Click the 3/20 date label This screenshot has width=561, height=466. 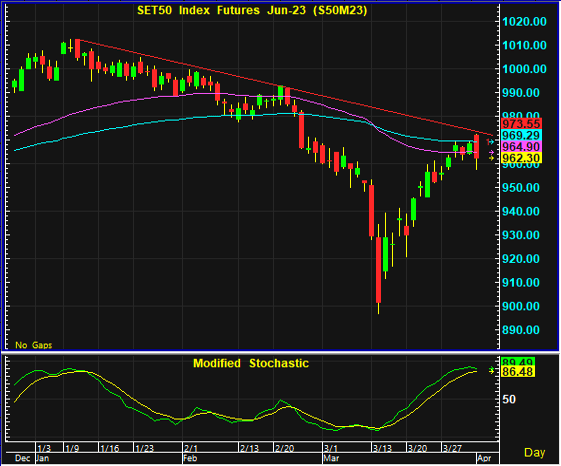pyautogui.click(x=418, y=448)
